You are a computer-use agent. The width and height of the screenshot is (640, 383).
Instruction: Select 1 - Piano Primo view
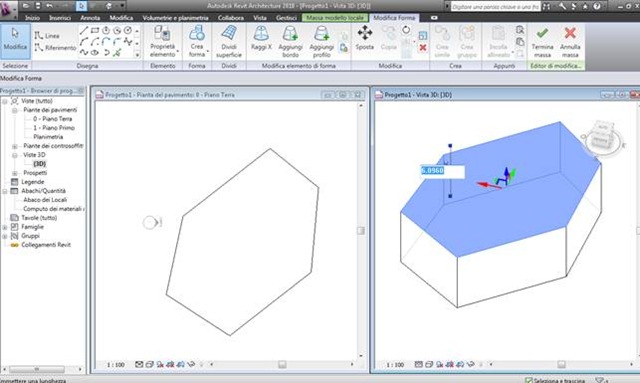tap(54, 128)
